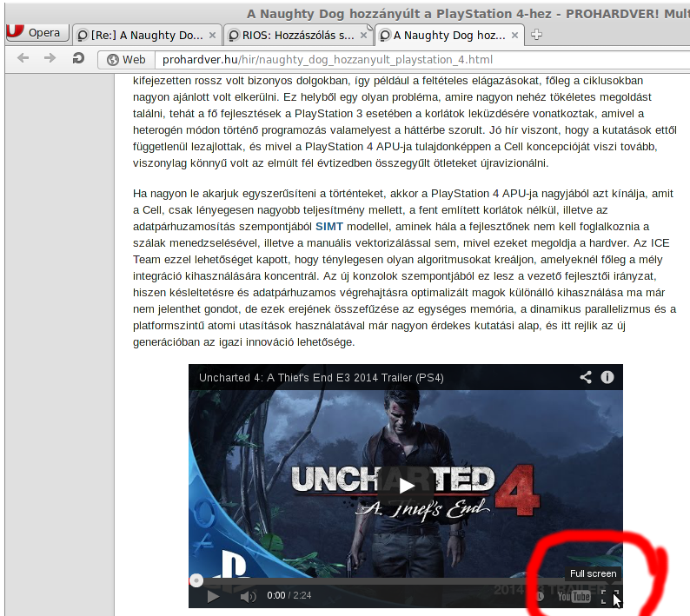The image size is (690, 616).
Task: Focus the prohardver.hu address bar
Action: 422,59
